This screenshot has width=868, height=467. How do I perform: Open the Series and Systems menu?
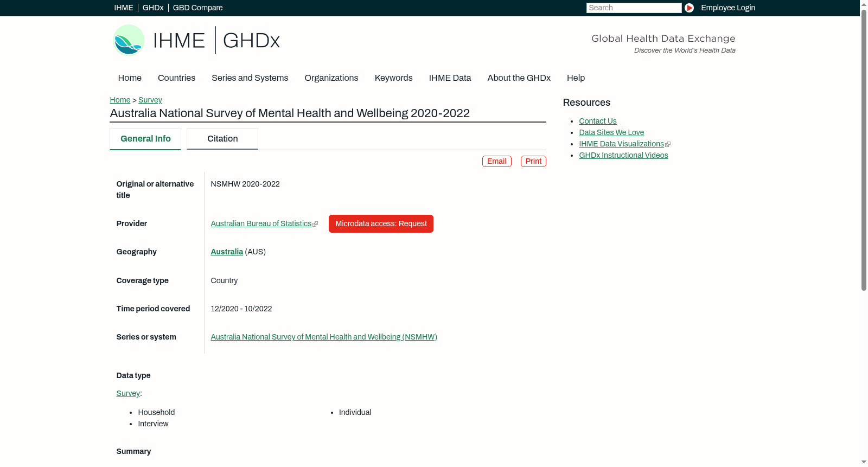250,78
